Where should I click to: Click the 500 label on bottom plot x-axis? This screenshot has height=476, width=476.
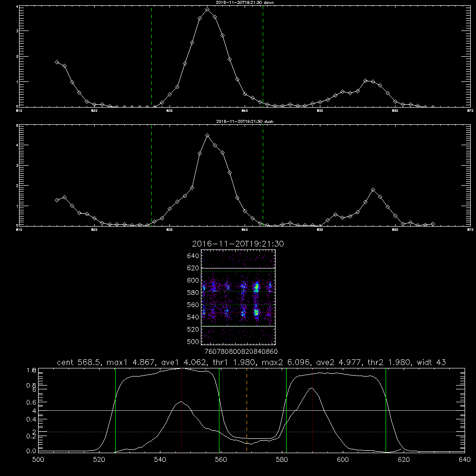coord(38,460)
